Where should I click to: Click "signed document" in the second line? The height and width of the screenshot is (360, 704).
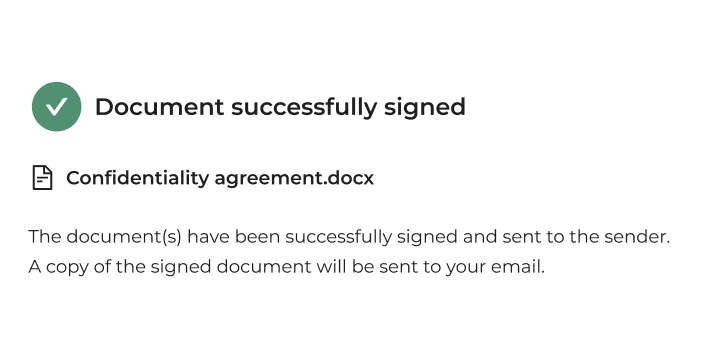[x=230, y=267]
